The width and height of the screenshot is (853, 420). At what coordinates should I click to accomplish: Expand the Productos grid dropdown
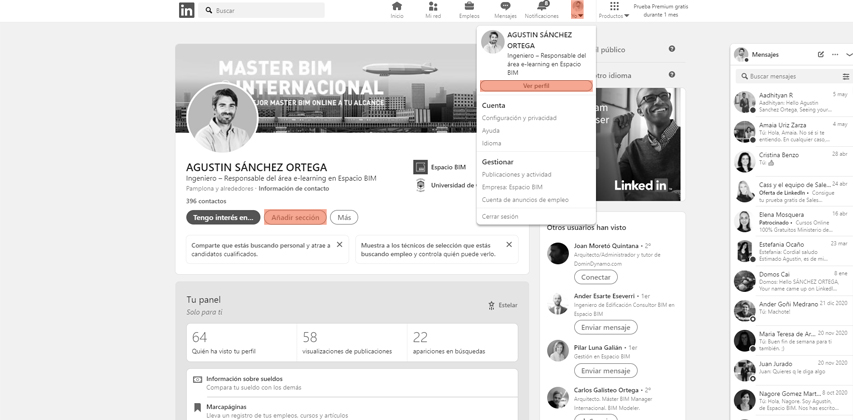click(x=614, y=10)
